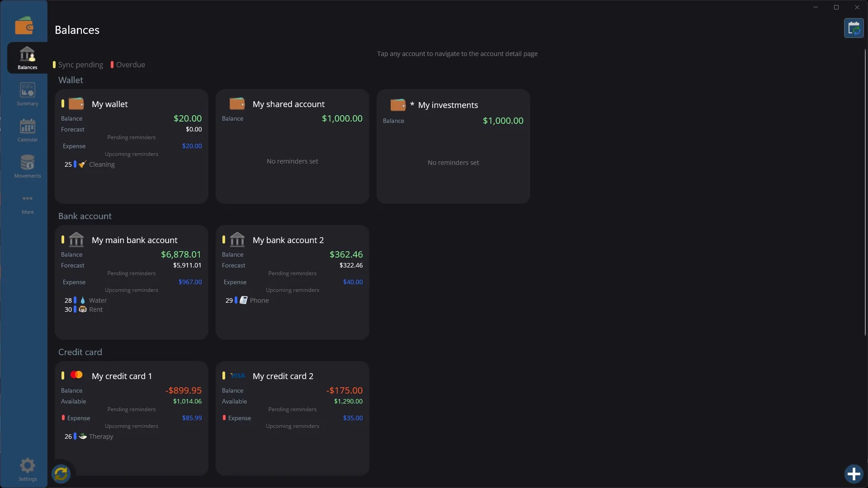Select My bank account 2 title
The width and height of the screenshot is (868, 488).
tap(288, 240)
